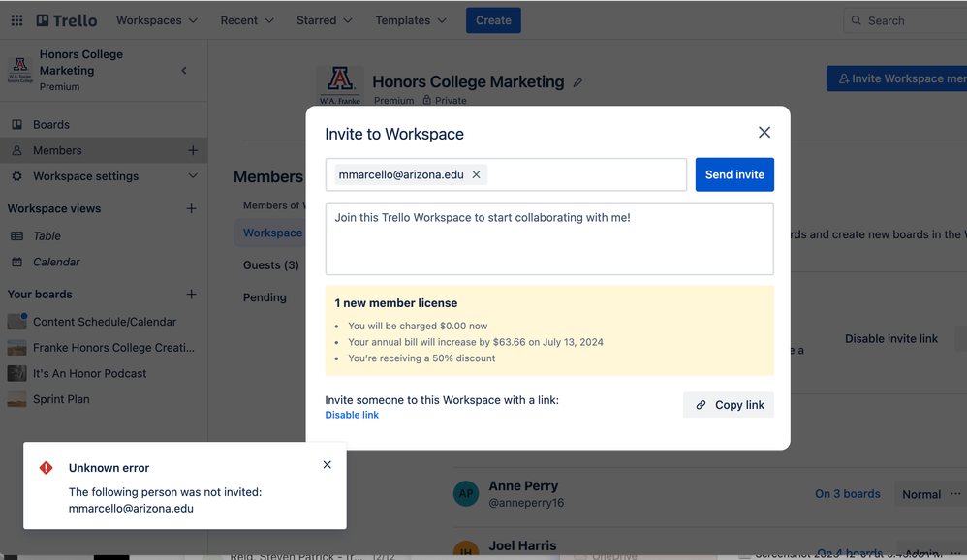Open Anne Perry's On 3 boards link
The width and height of the screenshot is (967, 560).
tap(848, 494)
